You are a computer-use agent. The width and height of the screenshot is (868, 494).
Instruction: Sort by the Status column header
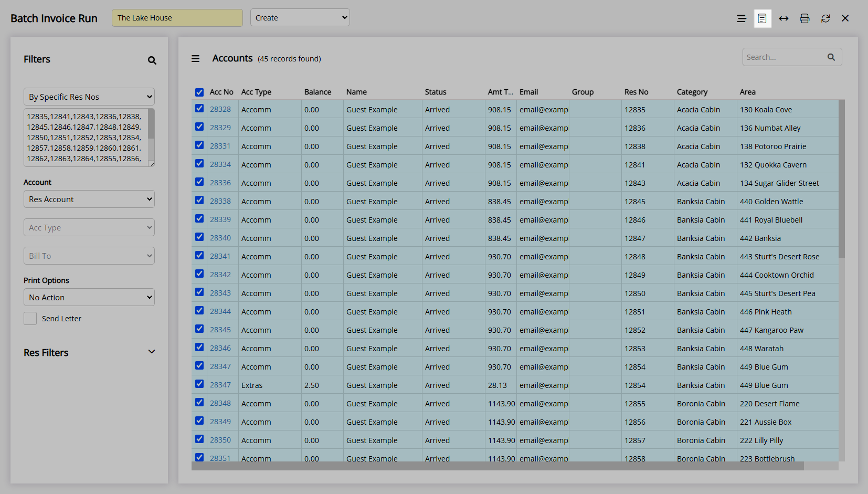tap(436, 92)
